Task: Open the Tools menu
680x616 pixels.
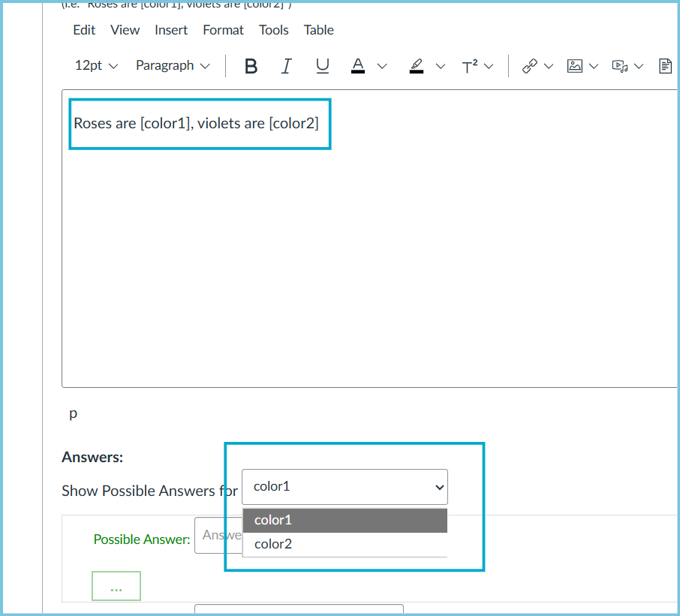Action: click(x=273, y=30)
